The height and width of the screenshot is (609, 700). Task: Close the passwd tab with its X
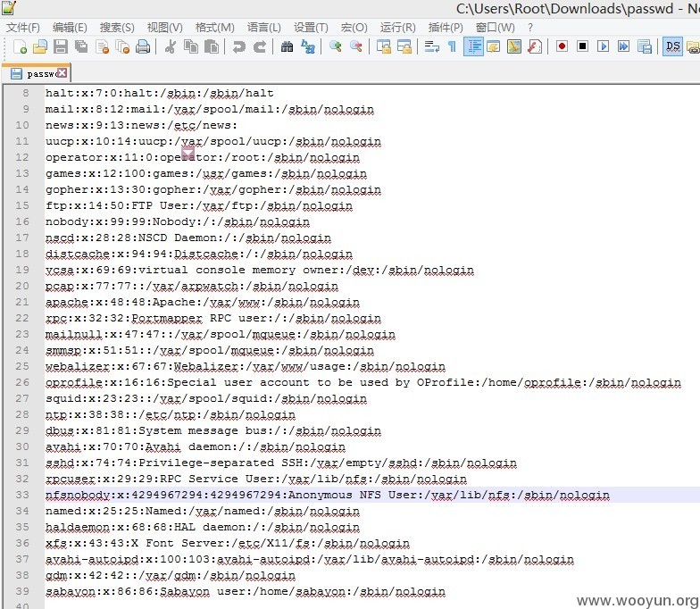tap(62, 72)
